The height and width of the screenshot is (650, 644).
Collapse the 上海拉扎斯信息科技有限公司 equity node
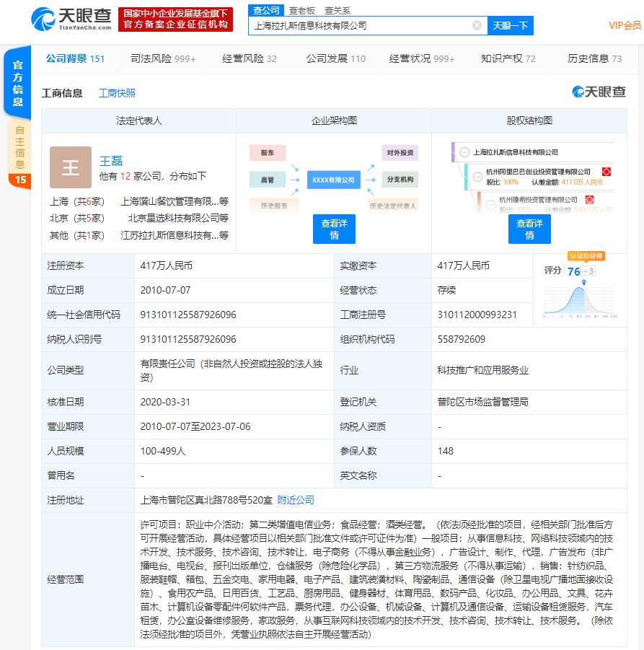point(465,152)
